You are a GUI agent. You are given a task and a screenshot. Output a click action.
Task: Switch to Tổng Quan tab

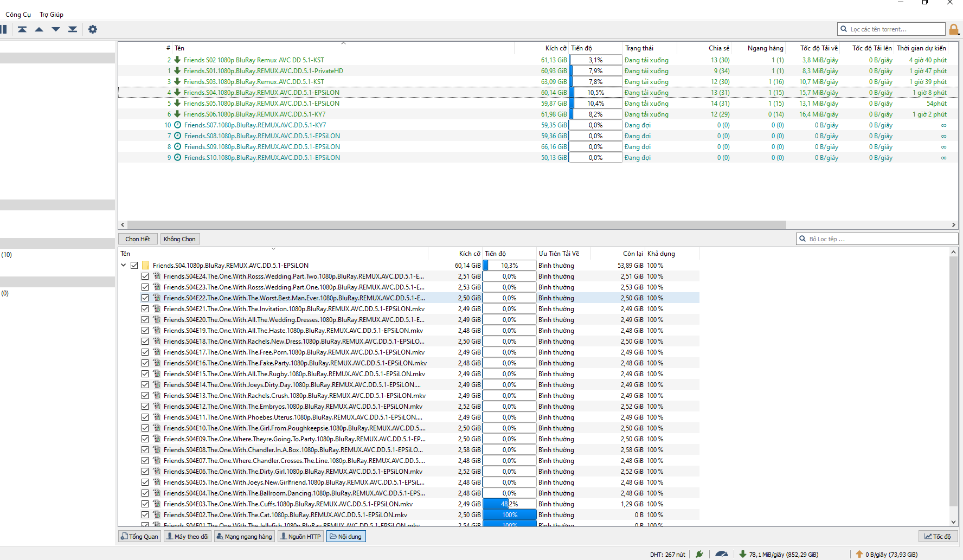[139, 536]
